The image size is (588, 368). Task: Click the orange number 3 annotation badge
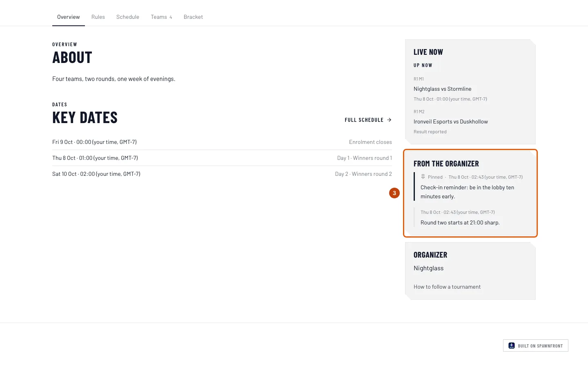[394, 193]
